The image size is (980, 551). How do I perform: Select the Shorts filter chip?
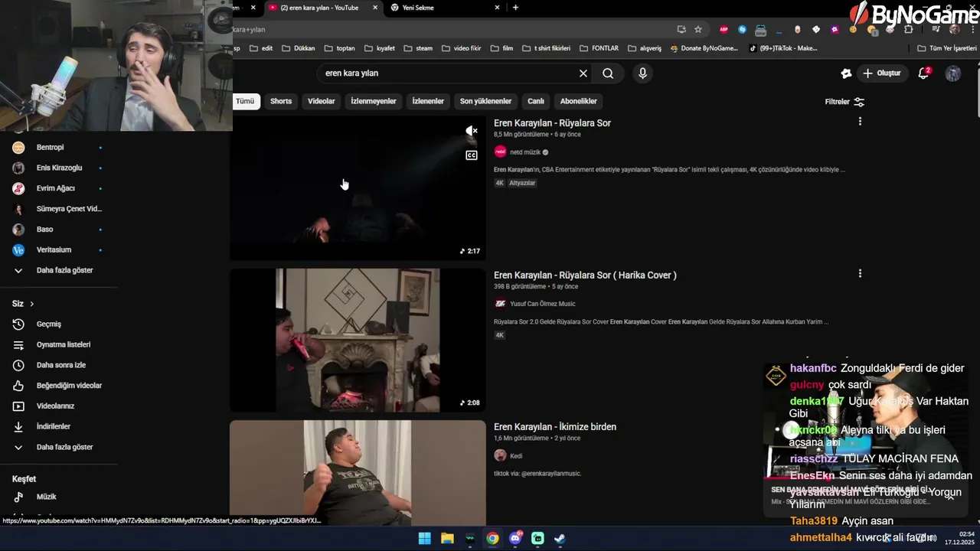(281, 101)
